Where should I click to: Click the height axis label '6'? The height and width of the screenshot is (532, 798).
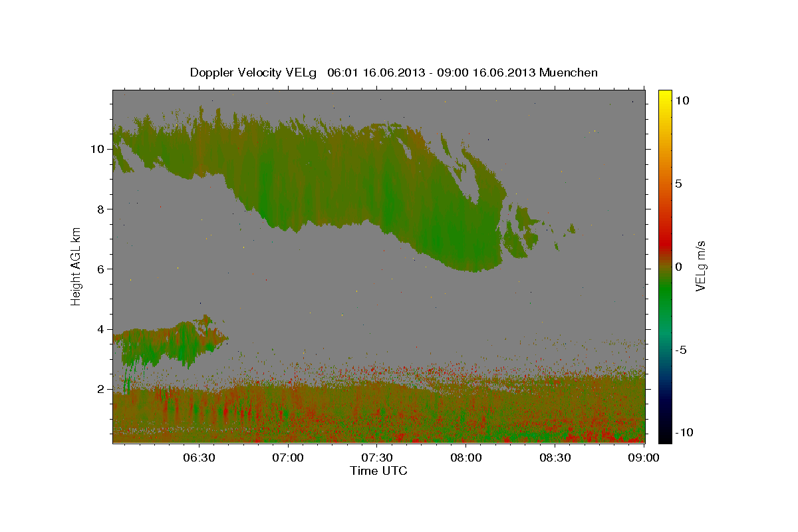pyautogui.click(x=100, y=269)
